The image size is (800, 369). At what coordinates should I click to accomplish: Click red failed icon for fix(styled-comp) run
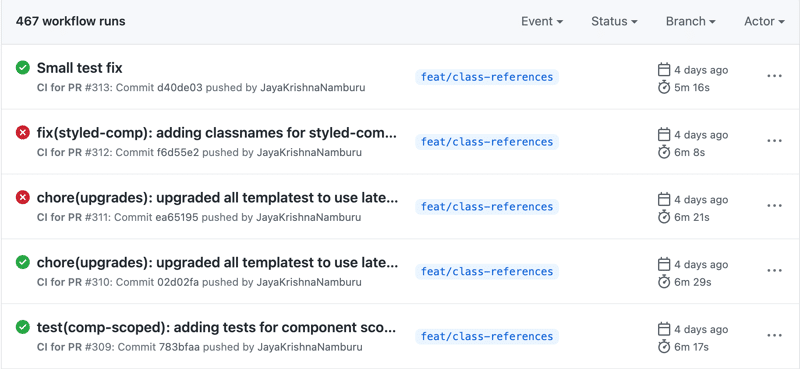click(x=22, y=133)
